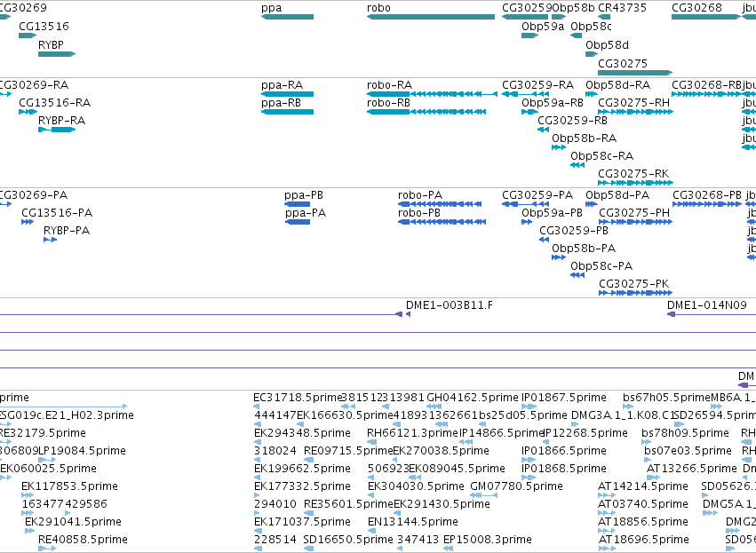This screenshot has height=553, width=756.
Task: Open EST EC31718.5prime
Action: coord(297,398)
